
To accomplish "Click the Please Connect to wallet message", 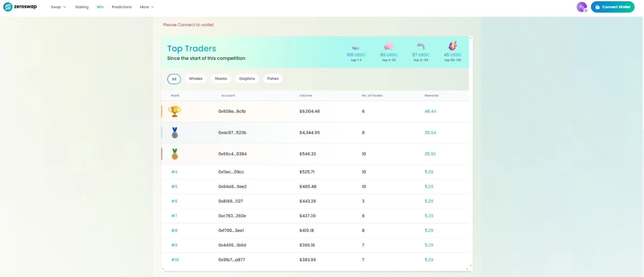I will pos(188,25).
